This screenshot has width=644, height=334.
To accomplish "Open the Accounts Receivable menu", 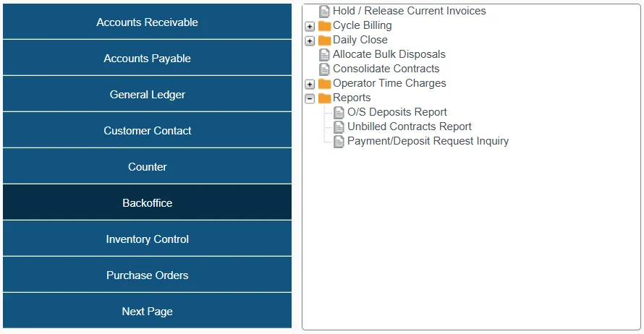I will pos(147,22).
